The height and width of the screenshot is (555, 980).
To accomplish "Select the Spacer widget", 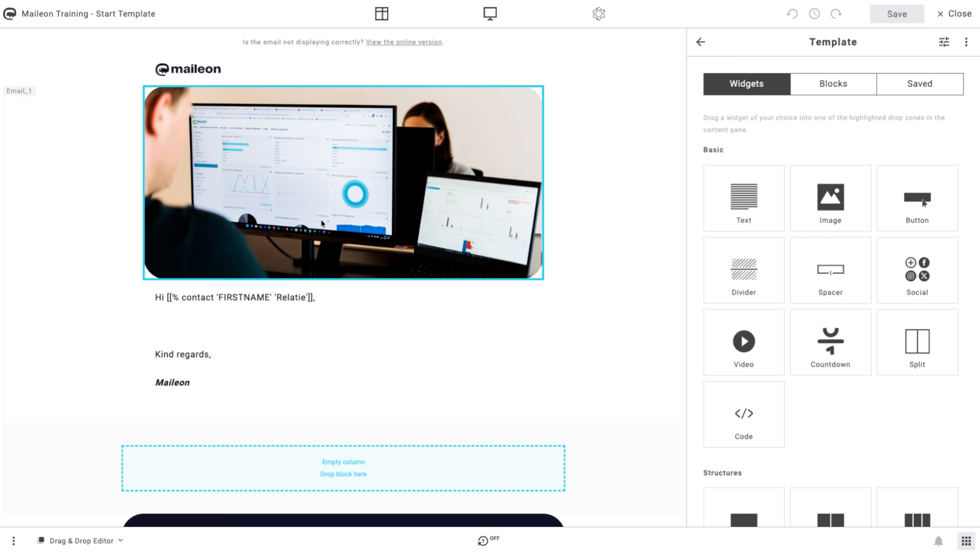I will (830, 270).
